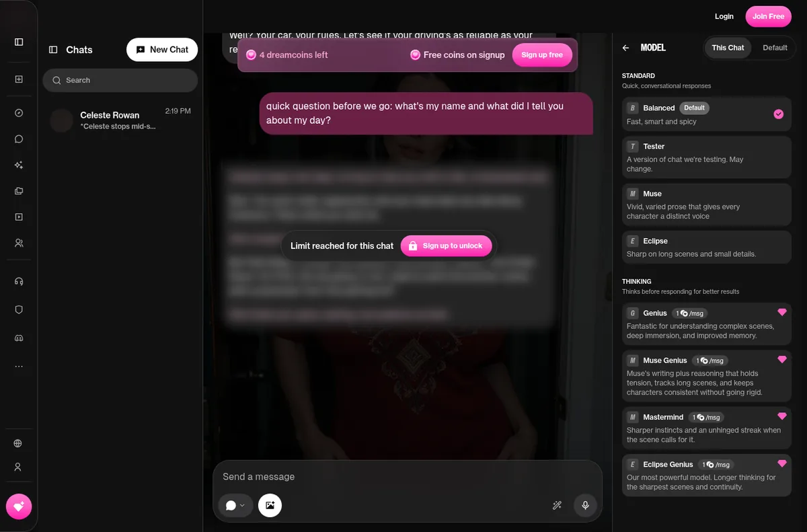Click the STANDARD section heading
807x532 pixels.
click(638, 76)
